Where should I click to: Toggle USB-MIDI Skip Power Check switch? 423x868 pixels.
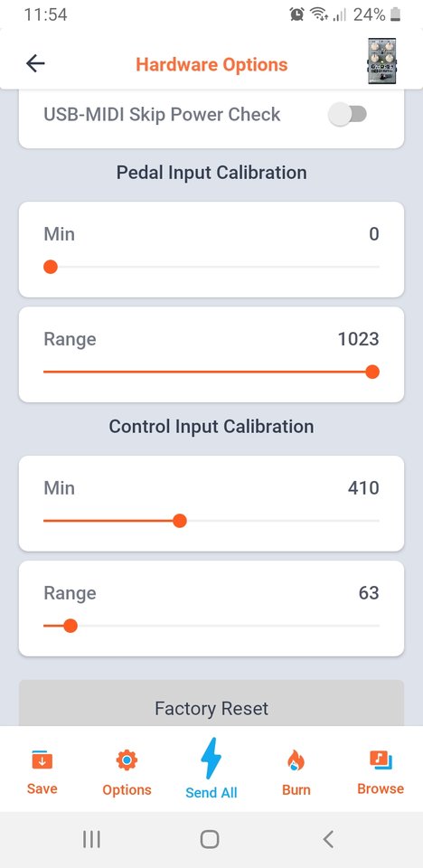(347, 115)
